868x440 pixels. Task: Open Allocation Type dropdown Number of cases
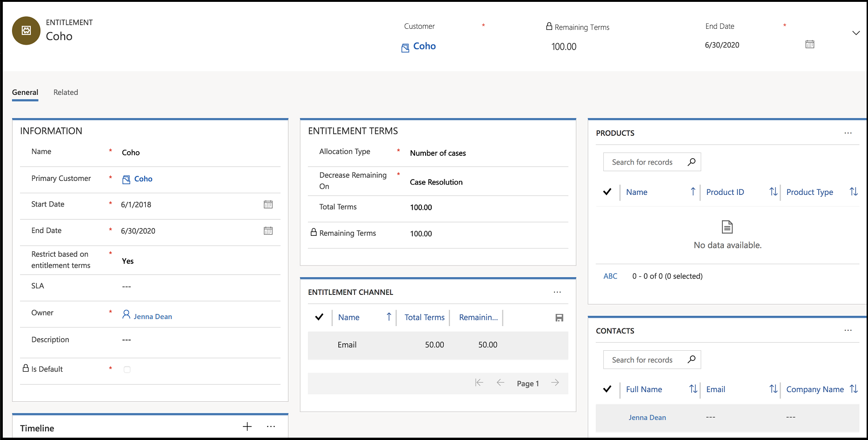coord(438,153)
